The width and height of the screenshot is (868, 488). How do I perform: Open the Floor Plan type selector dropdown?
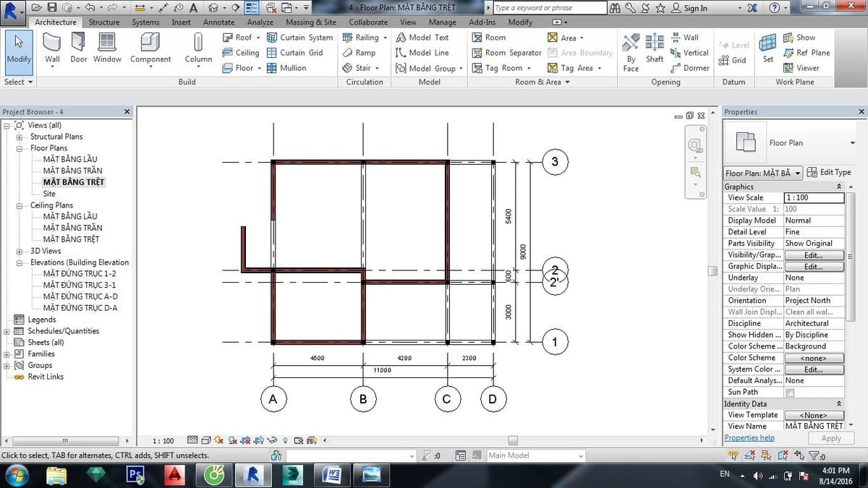[852, 143]
